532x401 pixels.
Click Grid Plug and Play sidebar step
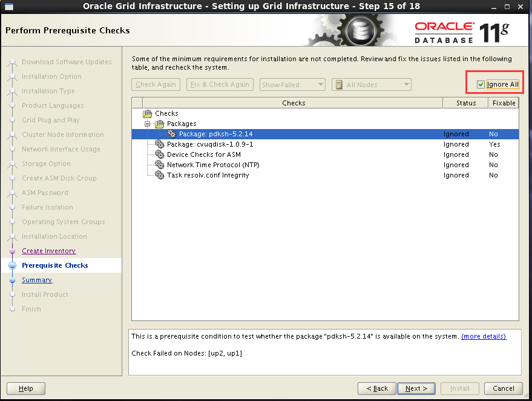(51, 120)
